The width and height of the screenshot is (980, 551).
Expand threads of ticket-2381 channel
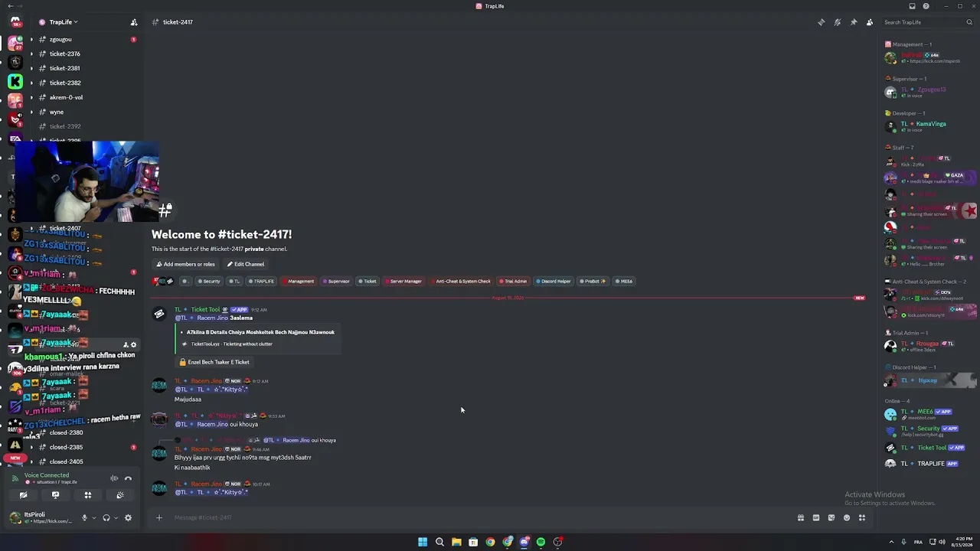pos(31,68)
